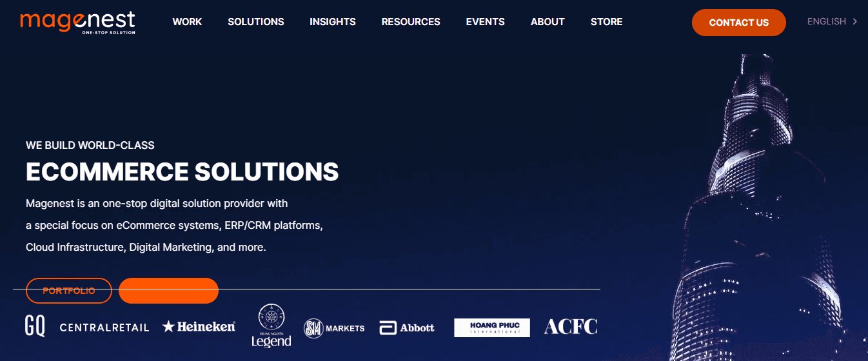868x361 pixels.
Task: Click the GQ client logo
Action: click(x=35, y=326)
